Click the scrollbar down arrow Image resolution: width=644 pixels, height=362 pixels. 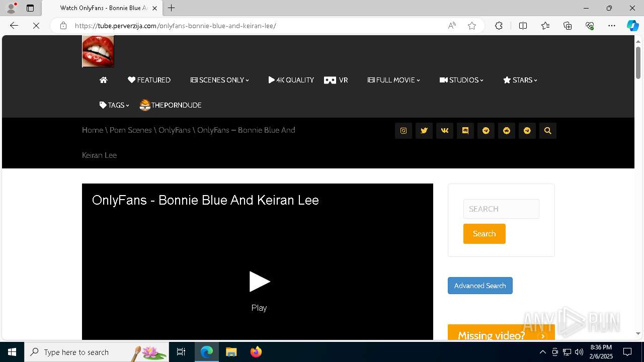[638, 333]
